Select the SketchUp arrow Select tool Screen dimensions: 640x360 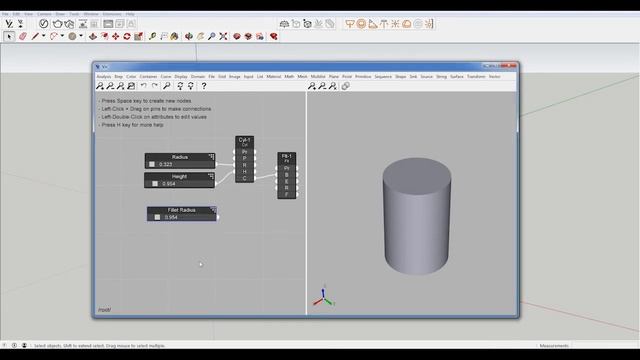(9, 37)
